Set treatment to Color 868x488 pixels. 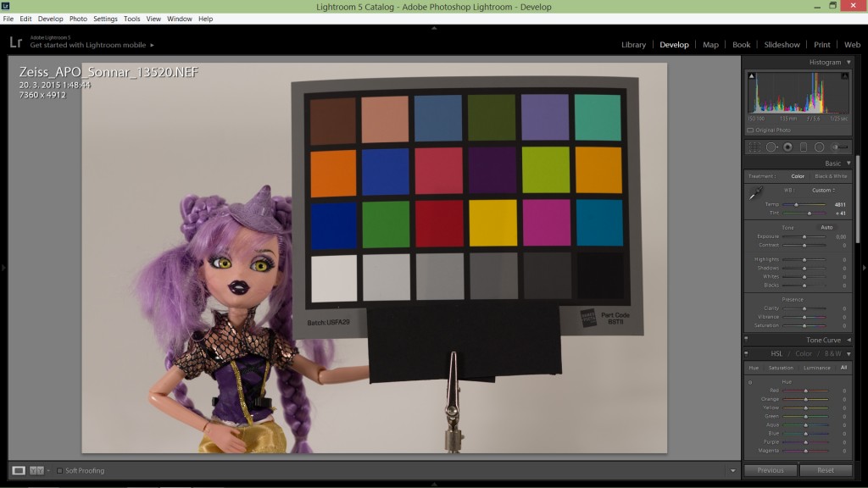coord(798,176)
